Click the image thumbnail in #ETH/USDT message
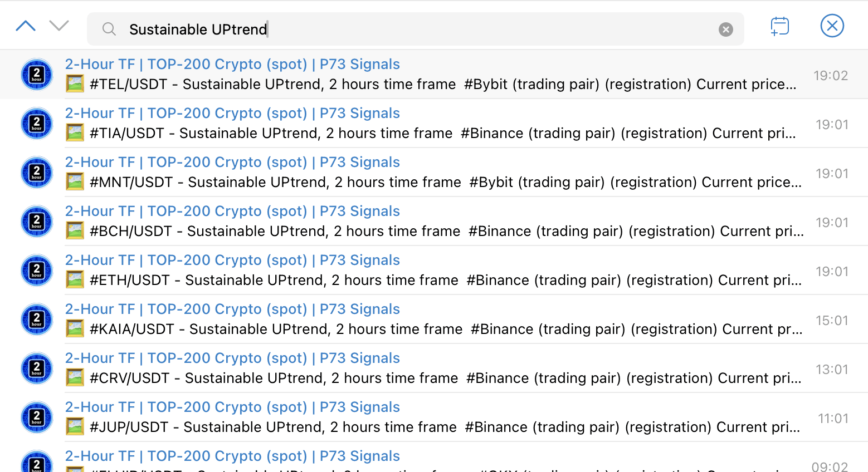This screenshot has height=472, width=868. tap(75, 279)
